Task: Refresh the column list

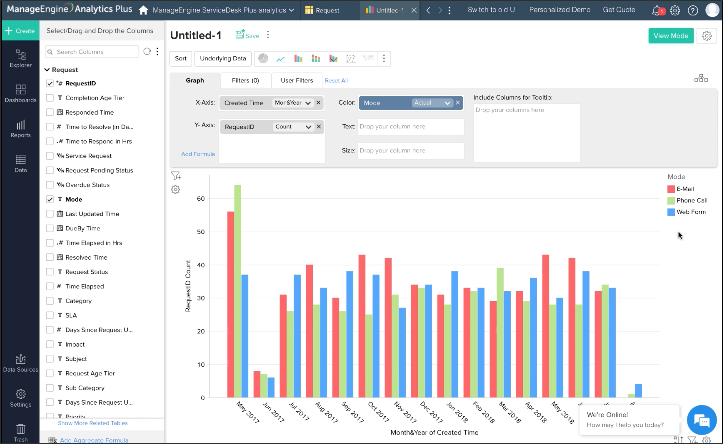Action: (x=146, y=50)
